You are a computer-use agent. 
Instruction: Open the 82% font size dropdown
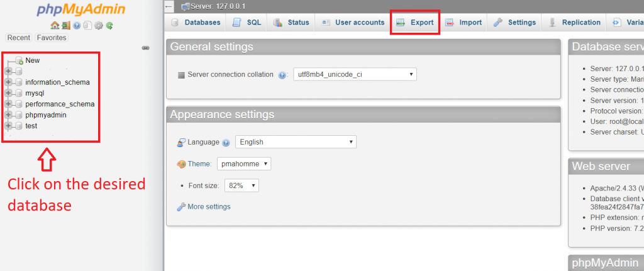pyautogui.click(x=242, y=185)
